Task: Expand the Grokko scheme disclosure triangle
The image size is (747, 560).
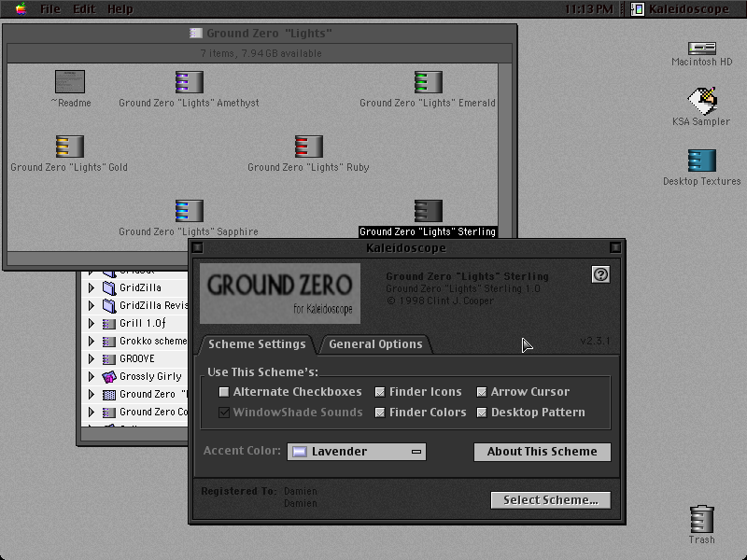Action: pyautogui.click(x=91, y=341)
